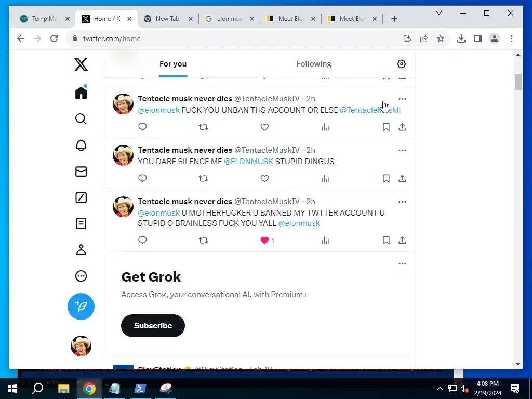The width and height of the screenshot is (532, 399).
Task: View analytics of BANNED MY TWTTER ACCOUNT tweet
Action: [x=325, y=240]
